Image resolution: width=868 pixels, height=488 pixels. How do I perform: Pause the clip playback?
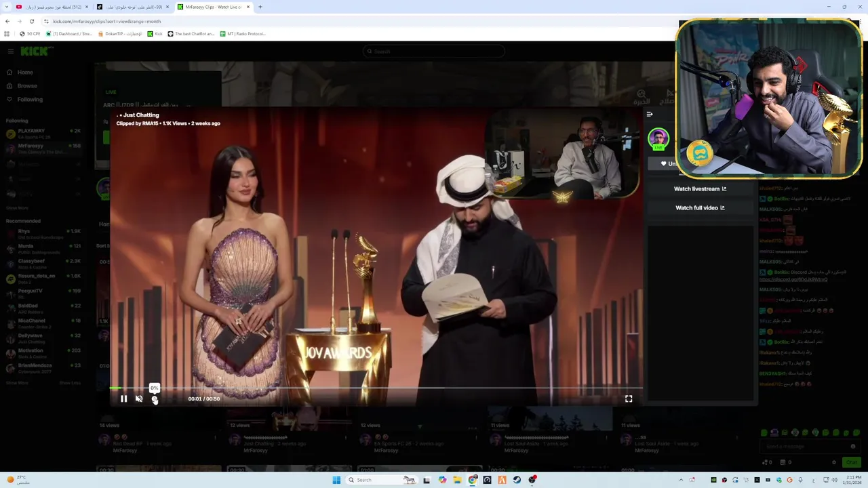click(x=123, y=399)
